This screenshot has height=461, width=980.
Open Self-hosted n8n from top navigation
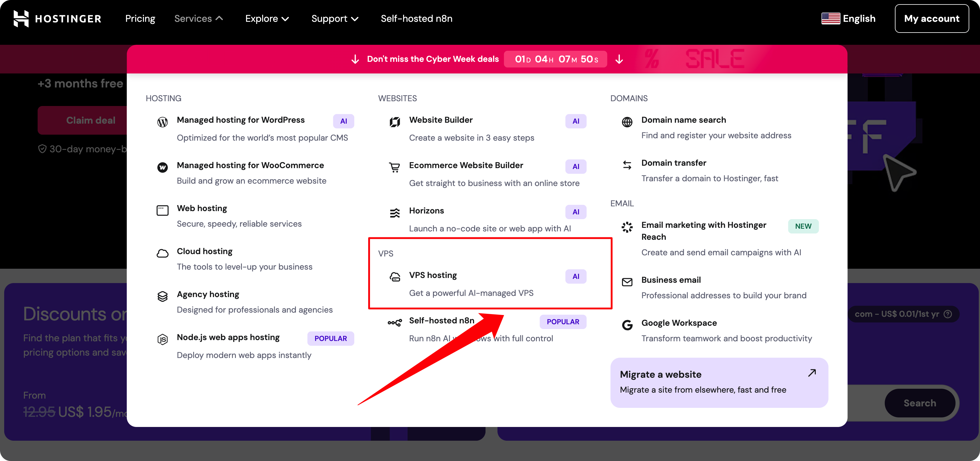pos(417,19)
